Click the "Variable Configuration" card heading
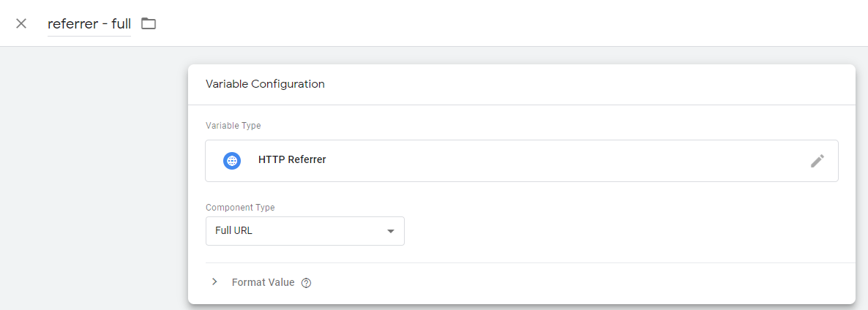This screenshot has width=868, height=310. [x=265, y=84]
